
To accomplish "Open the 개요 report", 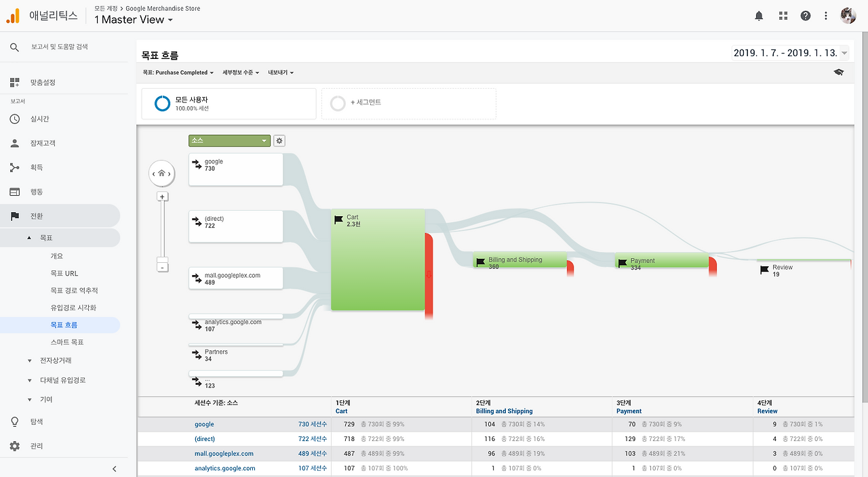I will tap(57, 256).
